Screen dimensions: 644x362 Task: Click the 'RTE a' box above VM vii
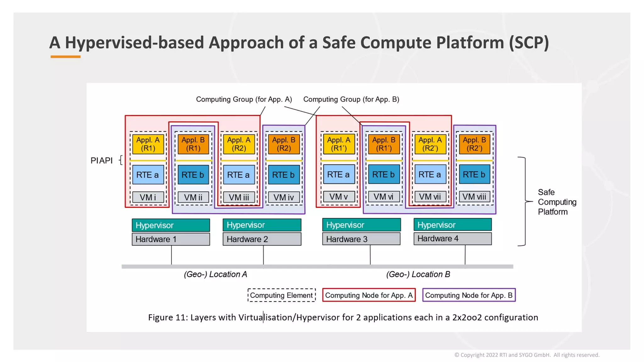point(430,174)
